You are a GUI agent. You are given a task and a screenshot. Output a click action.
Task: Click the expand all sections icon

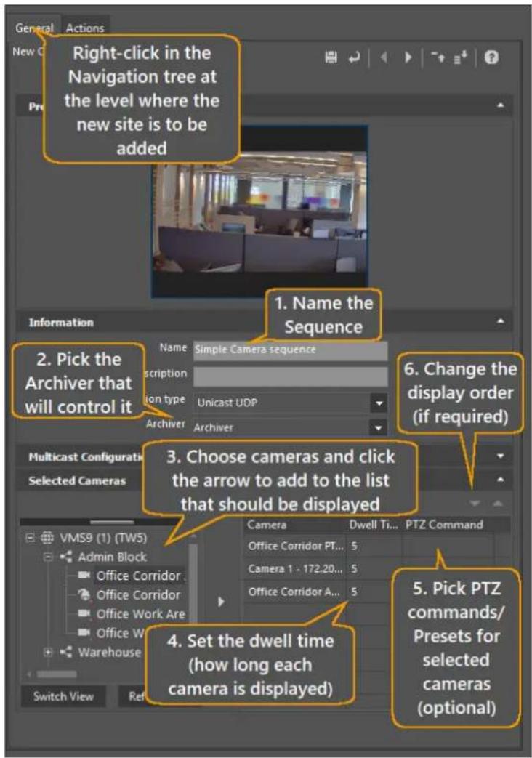460,57
